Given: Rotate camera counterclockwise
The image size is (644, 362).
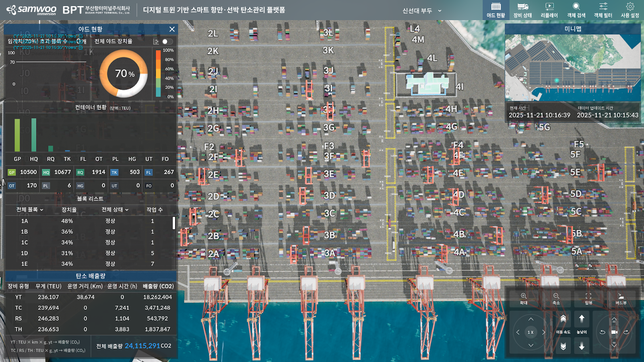Looking at the screenshot, I should [602, 332].
